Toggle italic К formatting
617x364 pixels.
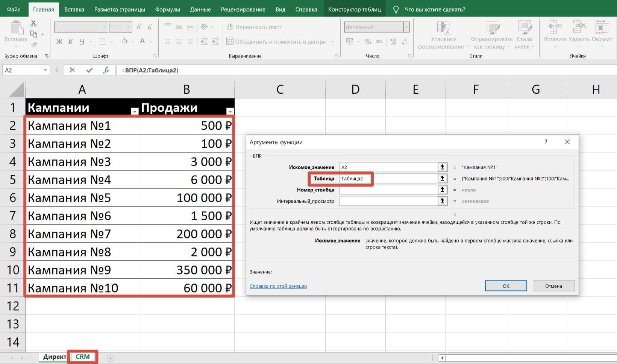coord(70,41)
